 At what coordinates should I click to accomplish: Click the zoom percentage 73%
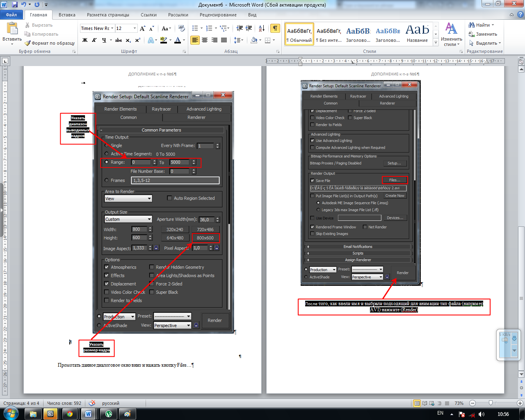pyautogui.click(x=459, y=403)
